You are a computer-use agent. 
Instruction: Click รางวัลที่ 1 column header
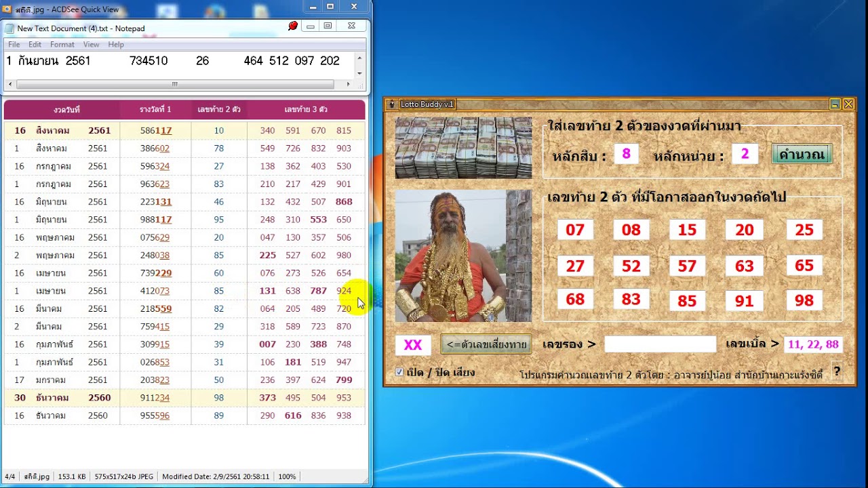click(x=155, y=109)
